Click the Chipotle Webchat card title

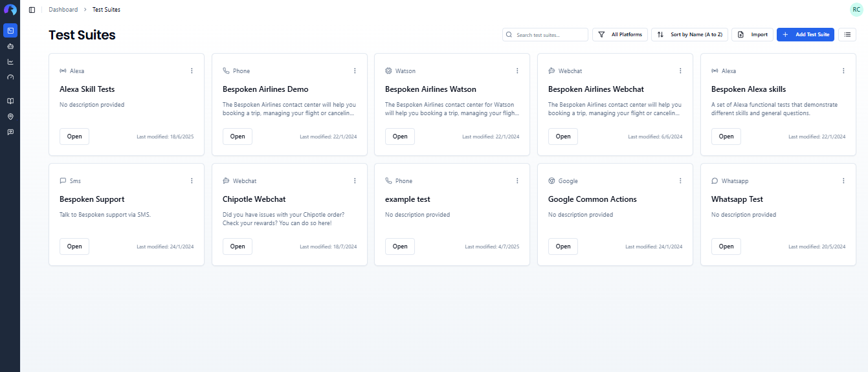254,199
